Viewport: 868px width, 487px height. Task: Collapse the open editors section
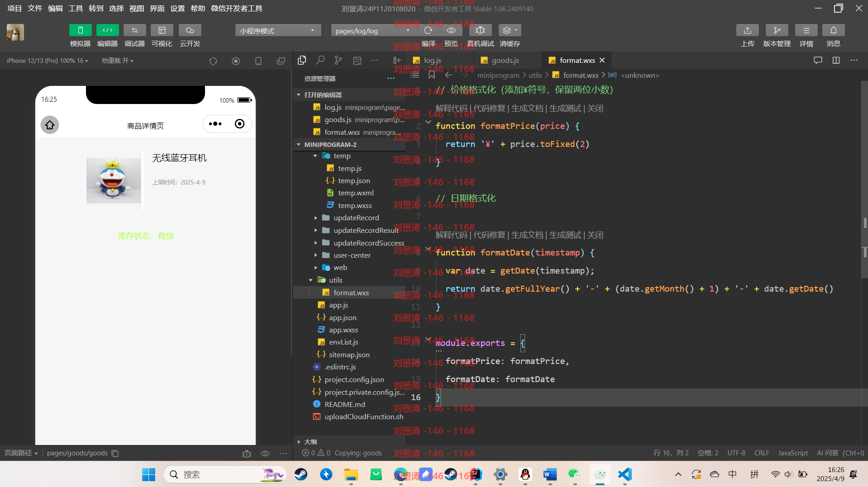click(299, 95)
